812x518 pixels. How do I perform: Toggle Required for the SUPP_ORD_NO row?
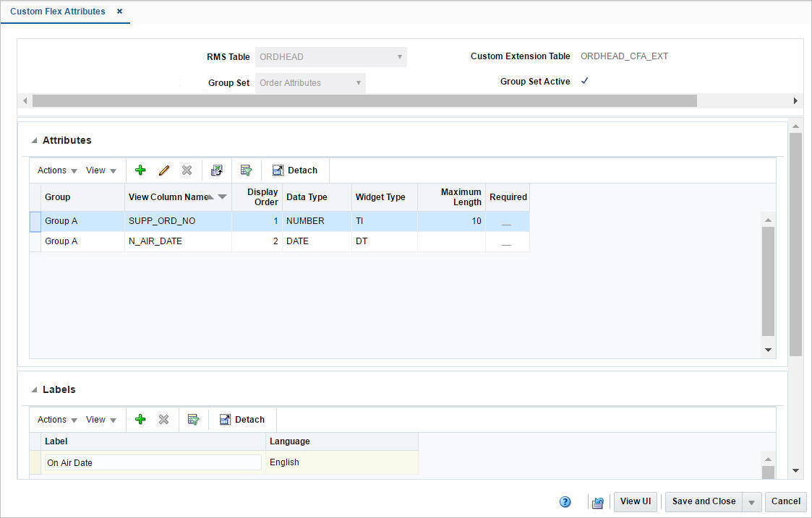point(506,220)
